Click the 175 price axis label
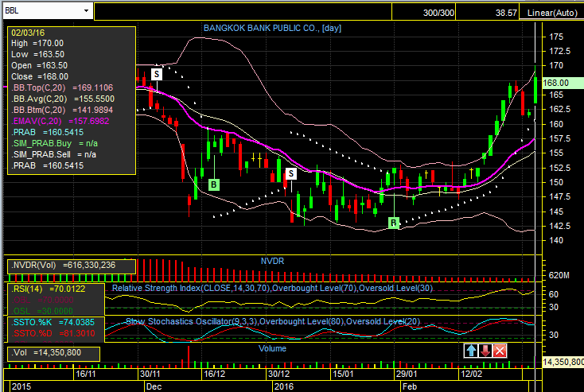 point(556,37)
